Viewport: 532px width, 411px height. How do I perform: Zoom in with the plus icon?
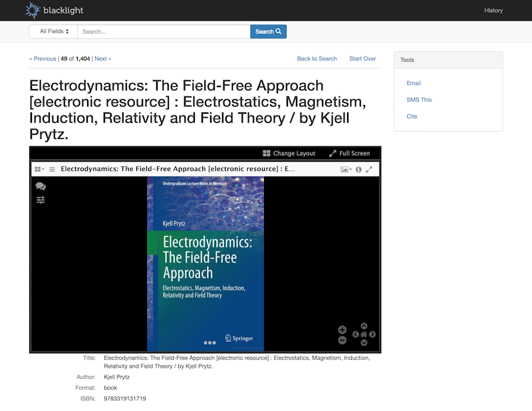(x=342, y=330)
